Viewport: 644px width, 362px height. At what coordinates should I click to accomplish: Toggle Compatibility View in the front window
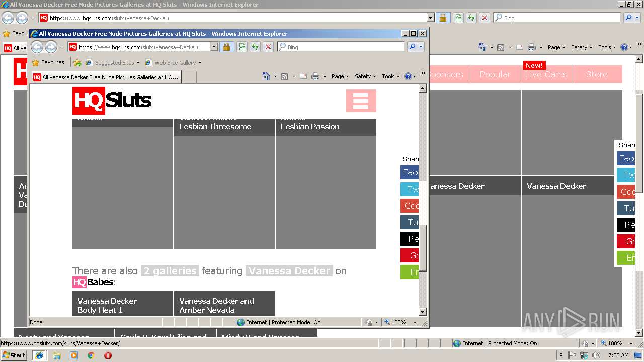pyautogui.click(x=242, y=47)
